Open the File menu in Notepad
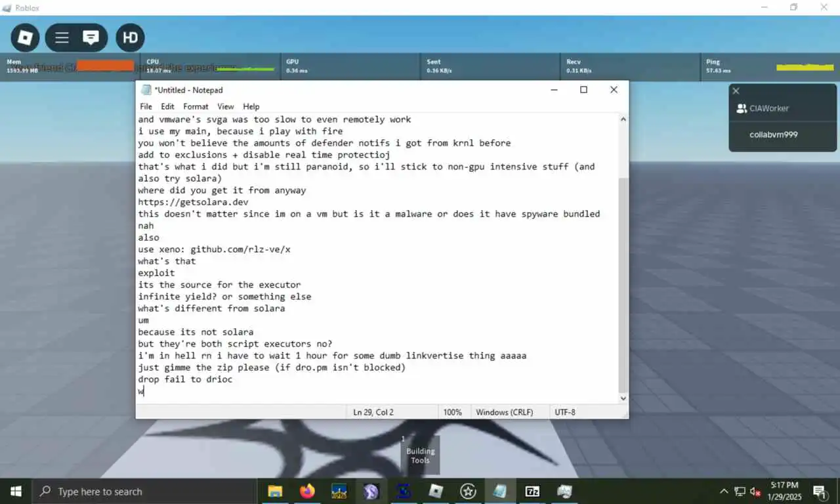 coord(146,106)
